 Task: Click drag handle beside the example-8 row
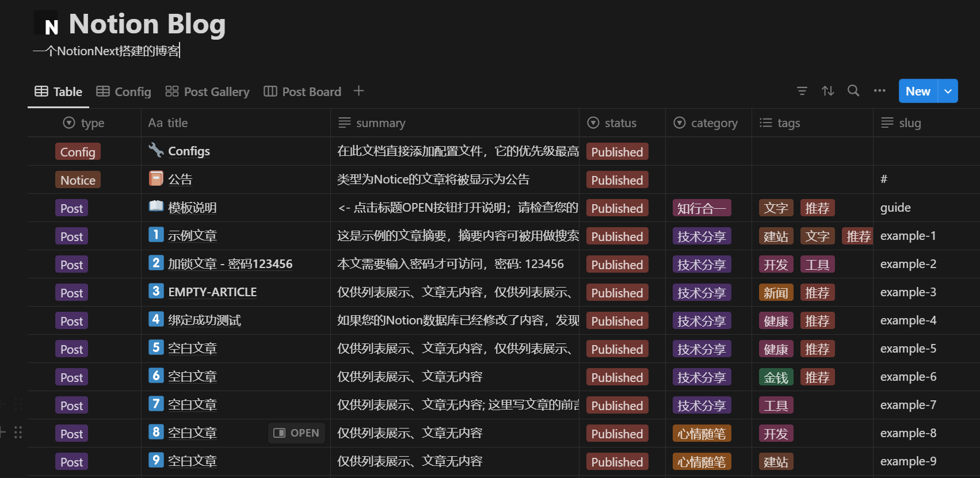tap(18, 433)
